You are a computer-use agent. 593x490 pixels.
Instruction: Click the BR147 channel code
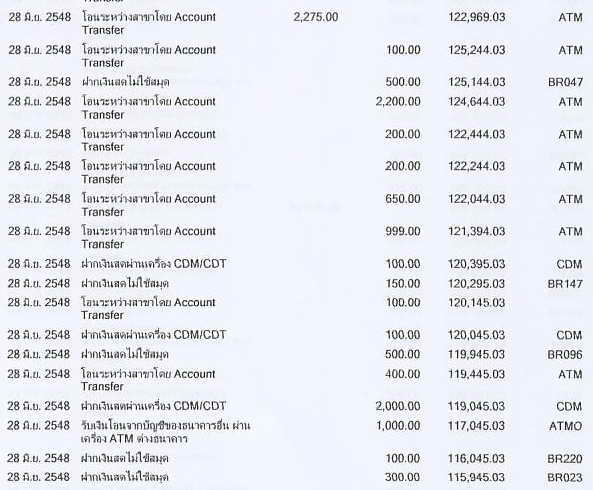(x=565, y=284)
